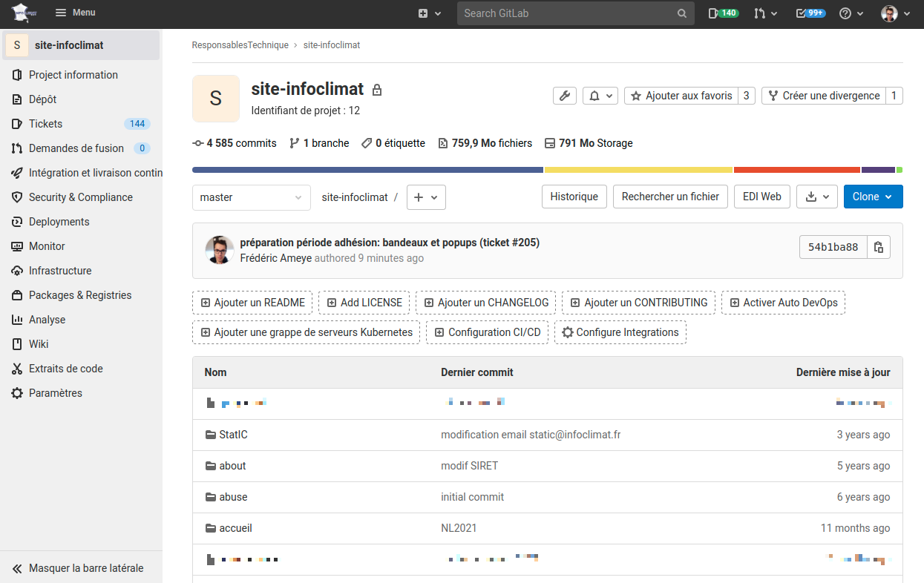Click Activer Auto DevOps
The width and height of the screenshot is (924, 583).
coord(783,303)
